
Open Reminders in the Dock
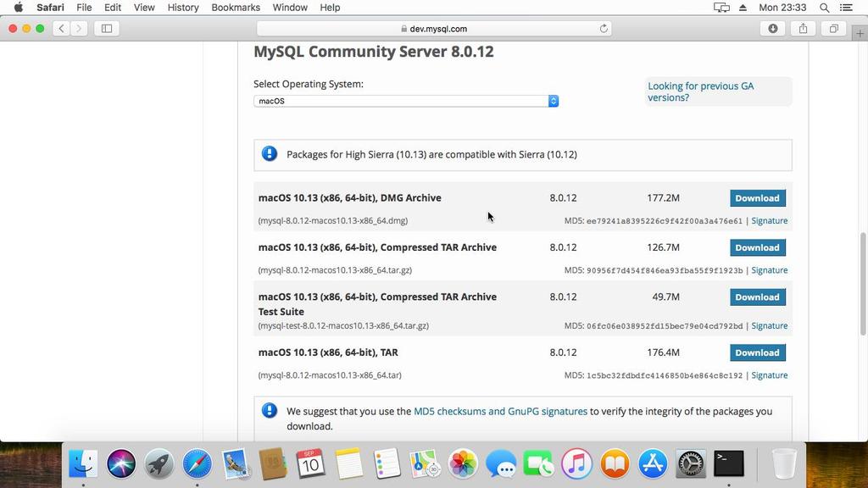pos(387,463)
